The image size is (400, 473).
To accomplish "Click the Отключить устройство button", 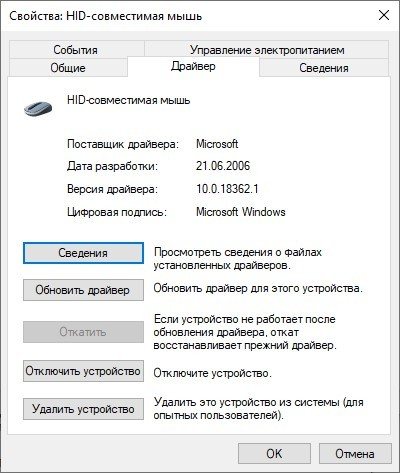I will 83,371.
